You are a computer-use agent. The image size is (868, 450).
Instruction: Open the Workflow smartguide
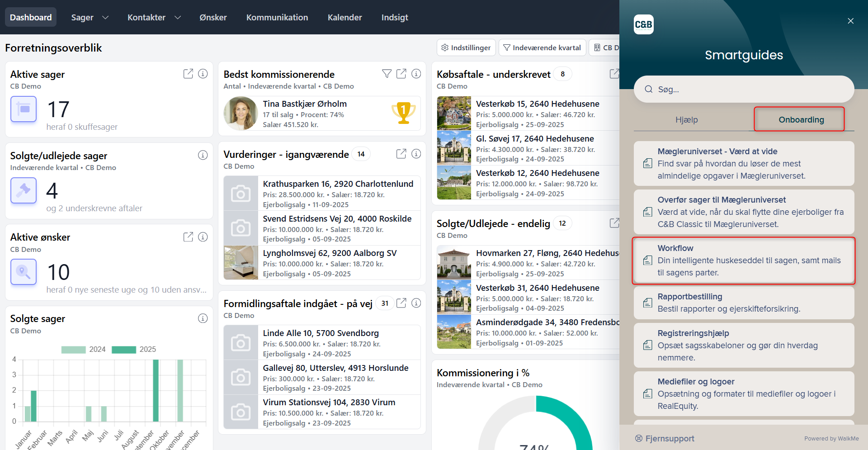click(743, 261)
